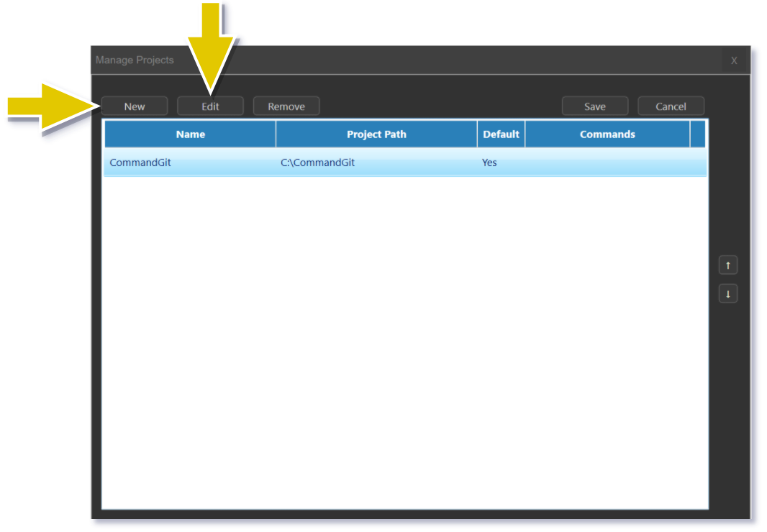Image resolution: width=767 pixels, height=532 pixels.
Task: Close Manage Projects dialog with the X
Action: pos(733,60)
